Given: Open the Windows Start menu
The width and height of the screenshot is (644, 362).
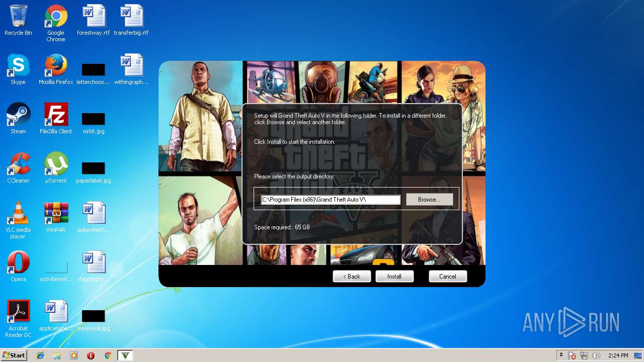Looking at the screenshot, I should [14, 355].
